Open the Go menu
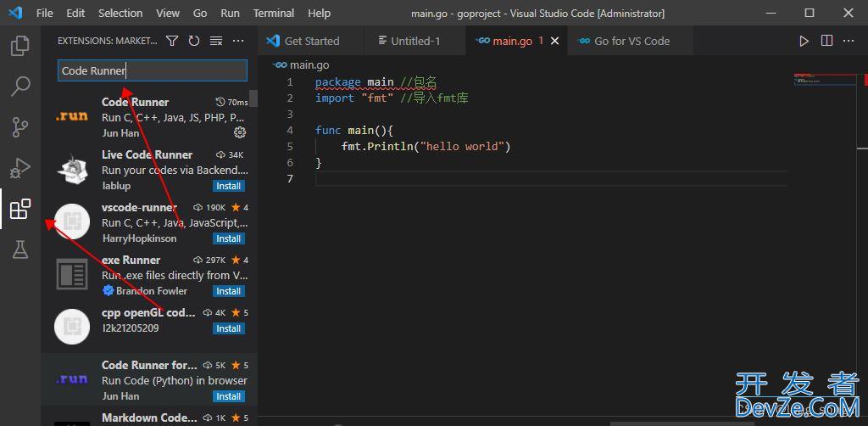 (200, 13)
